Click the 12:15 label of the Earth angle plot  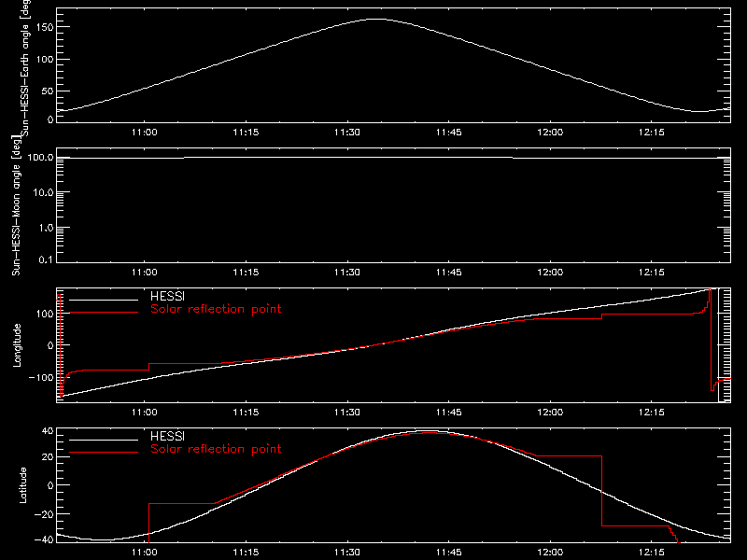(x=651, y=133)
